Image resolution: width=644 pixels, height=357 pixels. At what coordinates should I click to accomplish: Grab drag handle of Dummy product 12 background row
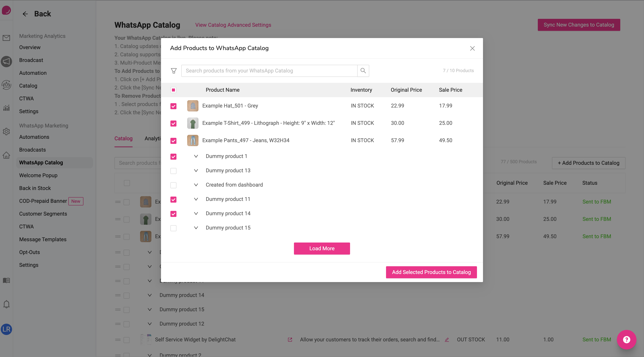tap(118, 324)
